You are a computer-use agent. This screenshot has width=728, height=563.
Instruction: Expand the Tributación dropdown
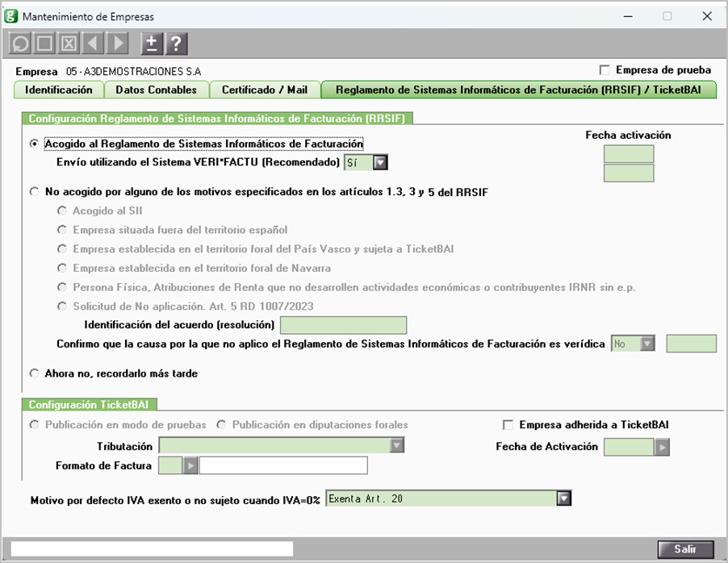click(396, 445)
